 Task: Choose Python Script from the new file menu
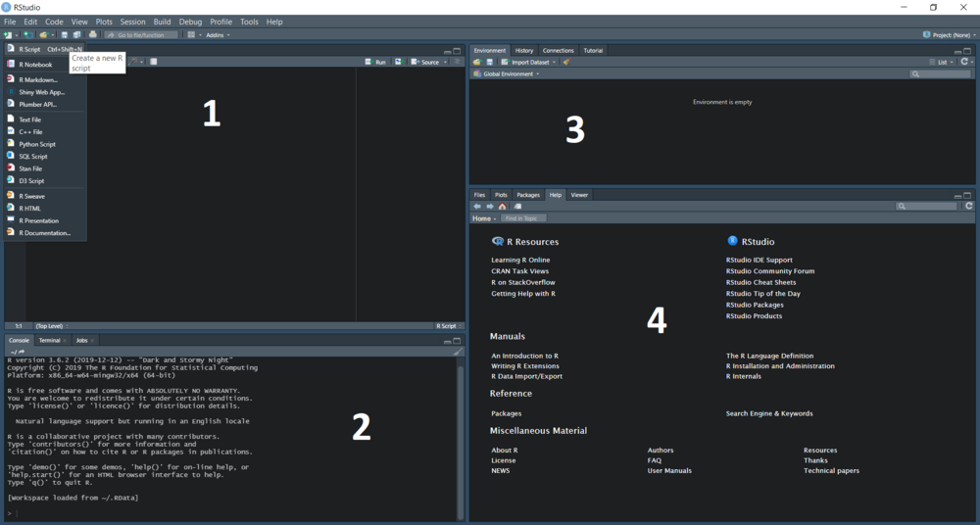click(x=36, y=144)
